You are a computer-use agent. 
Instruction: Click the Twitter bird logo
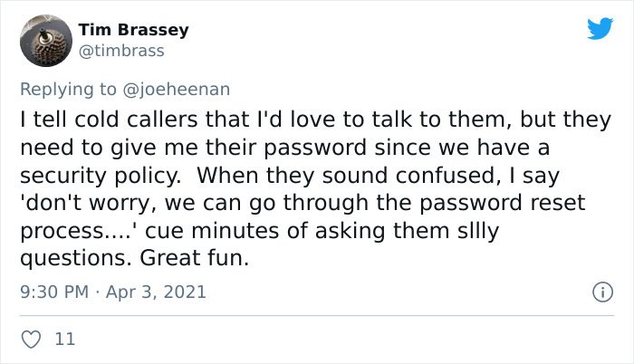(x=600, y=28)
